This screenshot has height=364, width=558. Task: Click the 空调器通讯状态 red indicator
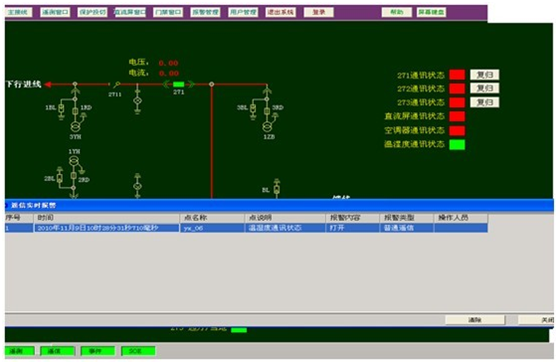457,131
